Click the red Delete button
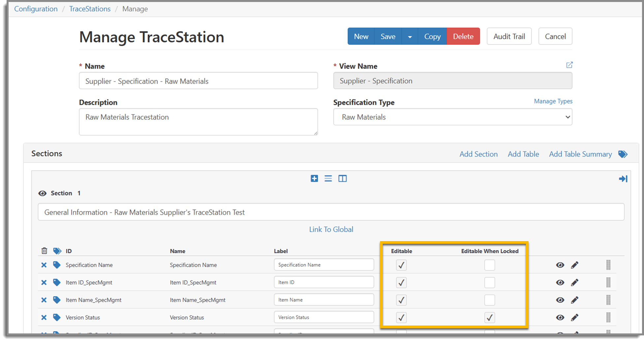 tap(463, 36)
